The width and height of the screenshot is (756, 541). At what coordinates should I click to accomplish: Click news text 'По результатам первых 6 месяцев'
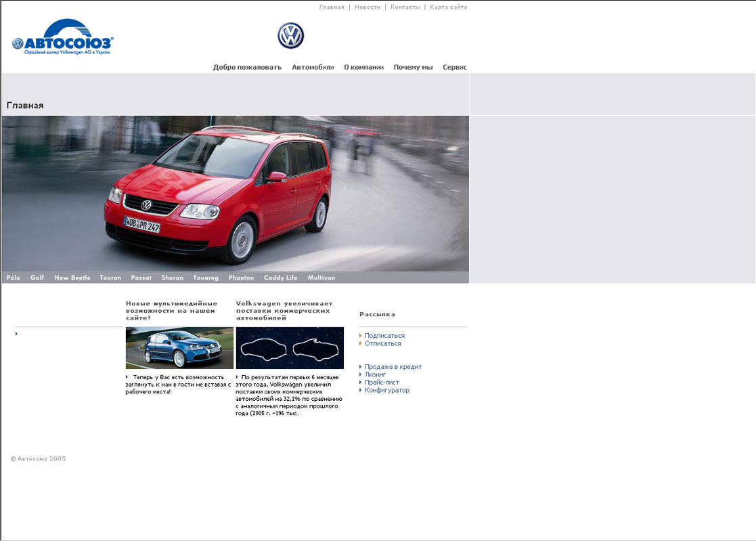tap(289, 395)
